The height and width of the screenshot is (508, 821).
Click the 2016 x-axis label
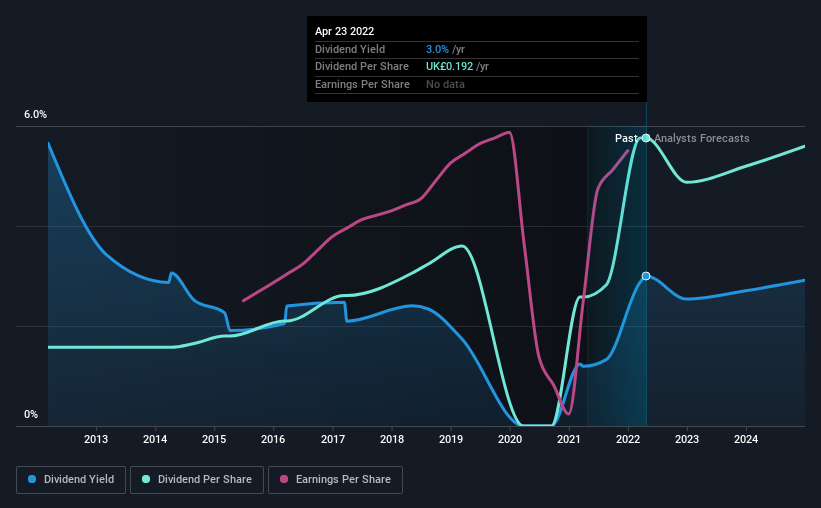tap(273, 439)
